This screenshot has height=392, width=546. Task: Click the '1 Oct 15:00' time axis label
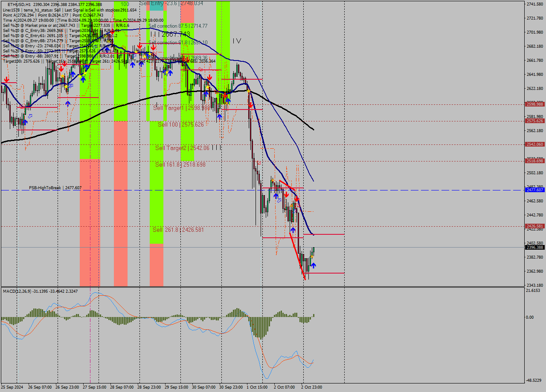(257, 387)
